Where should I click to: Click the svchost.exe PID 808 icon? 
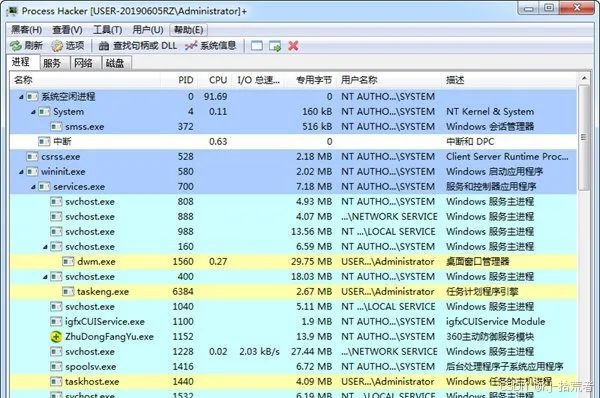tap(56, 202)
